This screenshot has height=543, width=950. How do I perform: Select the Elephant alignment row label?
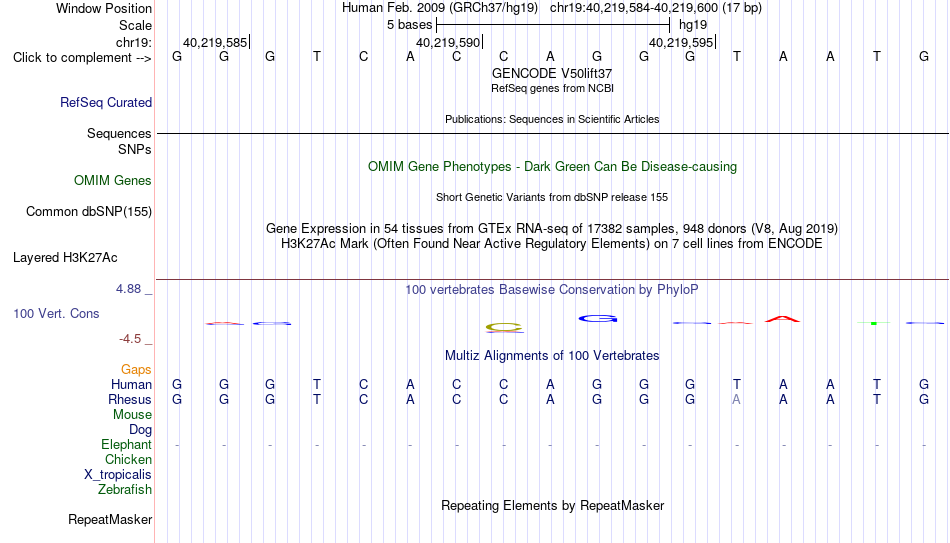[126, 445]
